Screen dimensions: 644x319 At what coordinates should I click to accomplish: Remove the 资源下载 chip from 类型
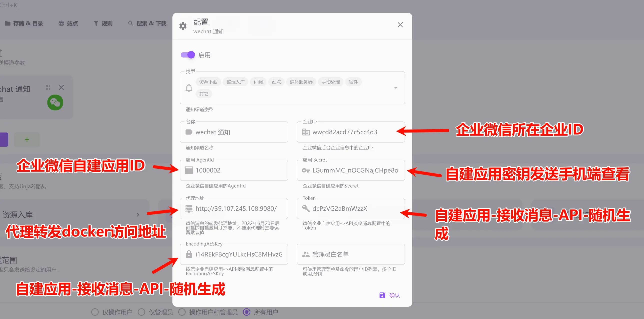tap(208, 82)
